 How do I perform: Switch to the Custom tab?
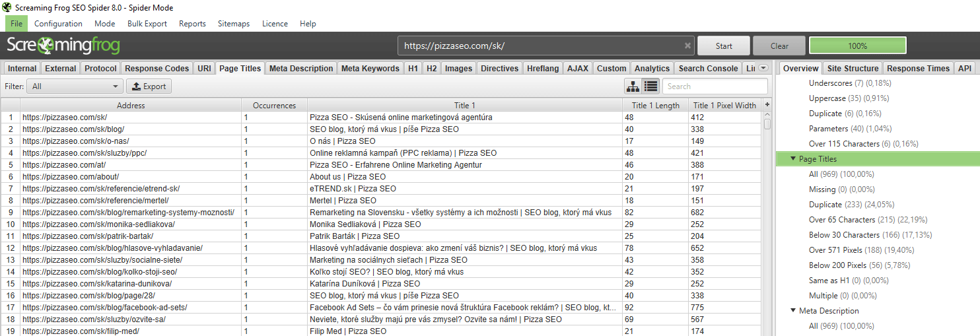612,68
